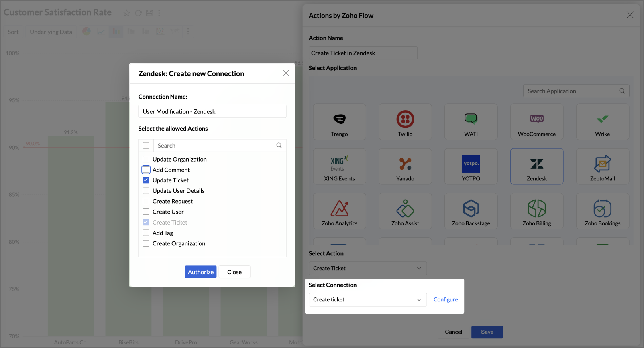
Task: Choose the ZeptoMail application icon
Action: [x=602, y=166]
